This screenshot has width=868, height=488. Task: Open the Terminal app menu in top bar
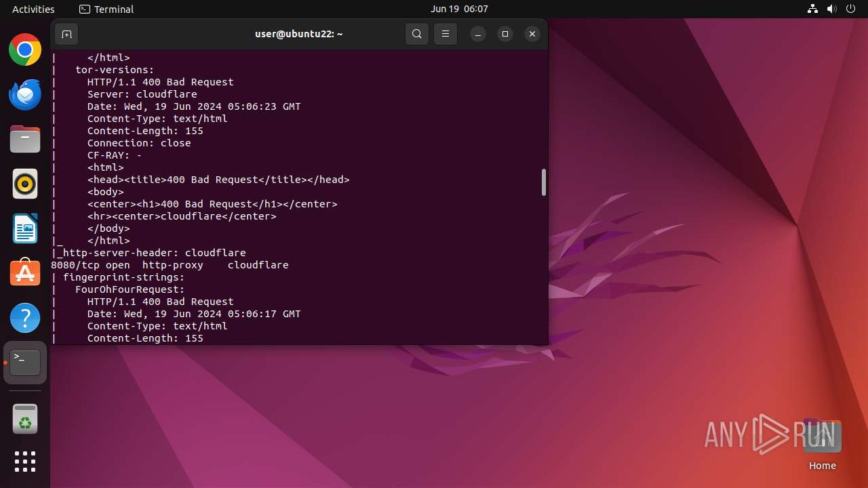[x=106, y=9]
